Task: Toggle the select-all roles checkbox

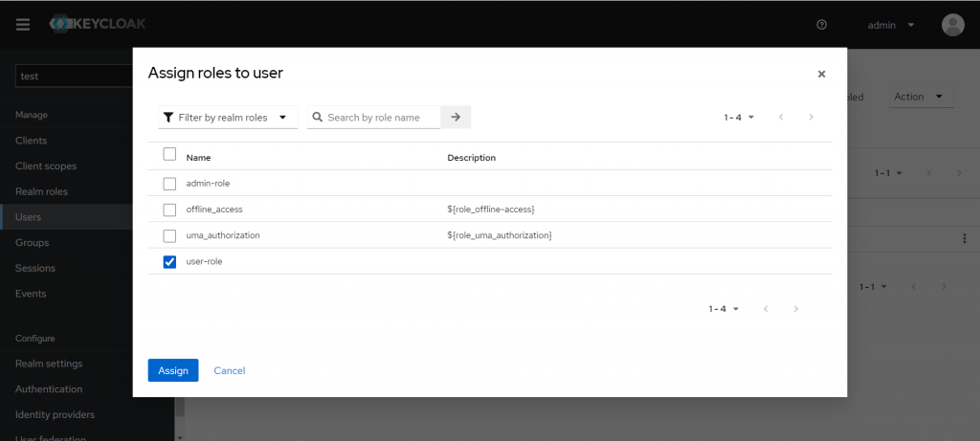Action: [169, 154]
